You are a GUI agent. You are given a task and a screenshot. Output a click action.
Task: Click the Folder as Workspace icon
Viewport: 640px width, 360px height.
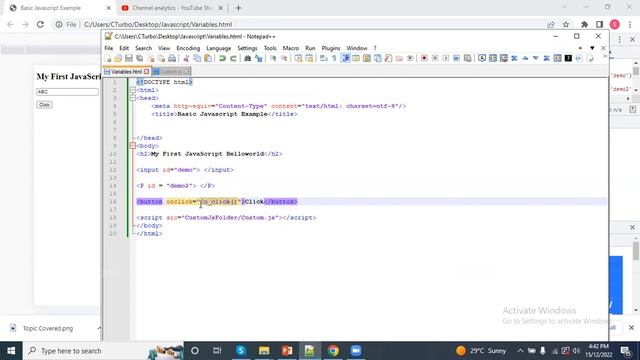(x=399, y=58)
